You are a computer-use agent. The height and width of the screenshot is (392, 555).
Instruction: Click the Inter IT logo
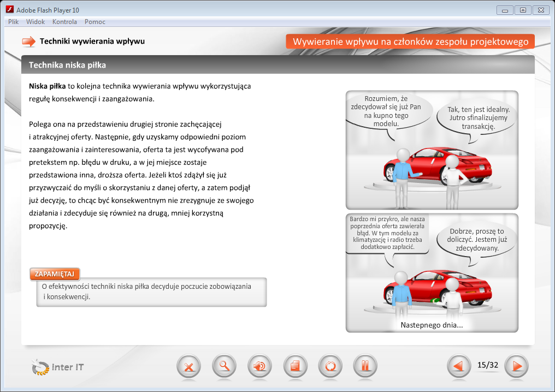point(57,367)
